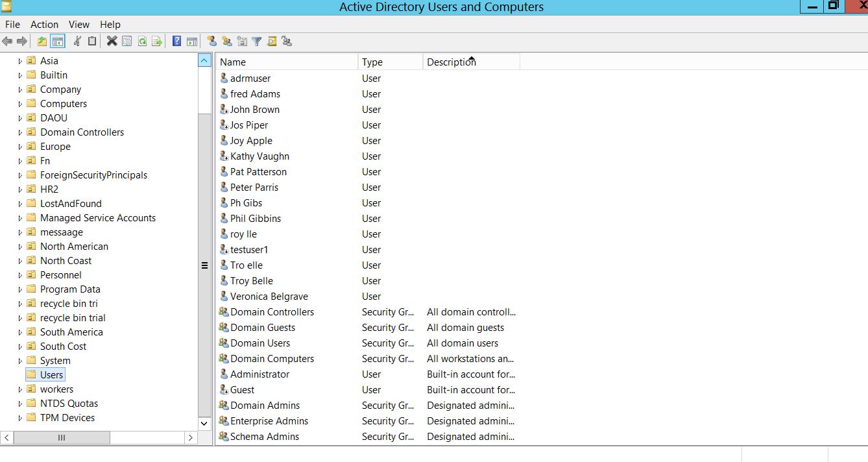This screenshot has width=868, height=462.
Task: Click the Create new user icon
Action: pyautogui.click(x=211, y=42)
